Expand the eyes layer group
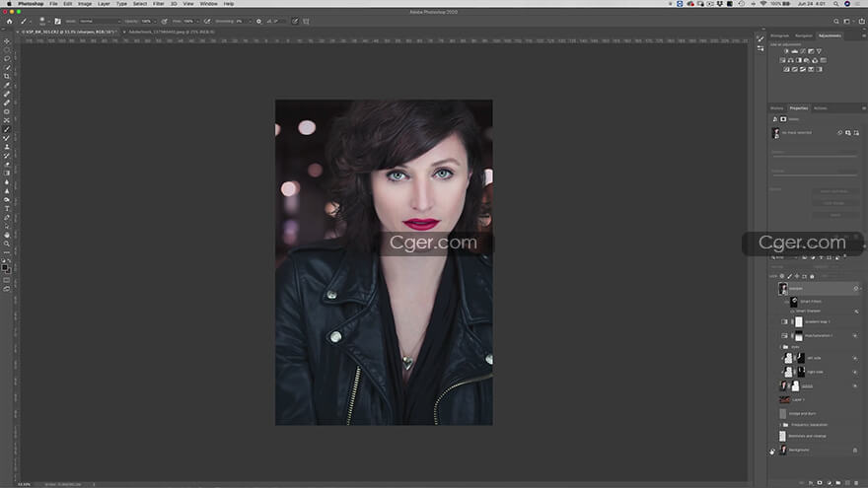 pyautogui.click(x=781, y=347)
